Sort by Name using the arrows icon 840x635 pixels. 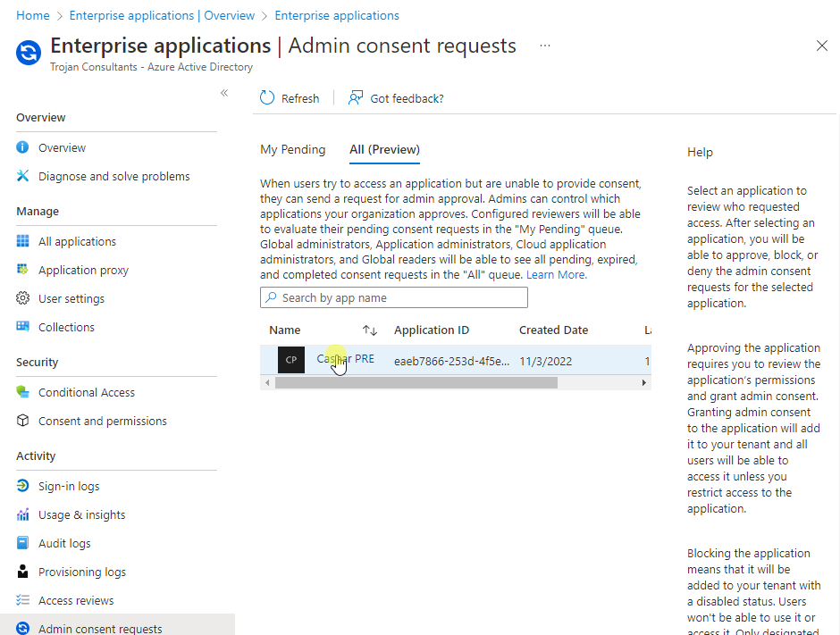click(x=370, y=330)
